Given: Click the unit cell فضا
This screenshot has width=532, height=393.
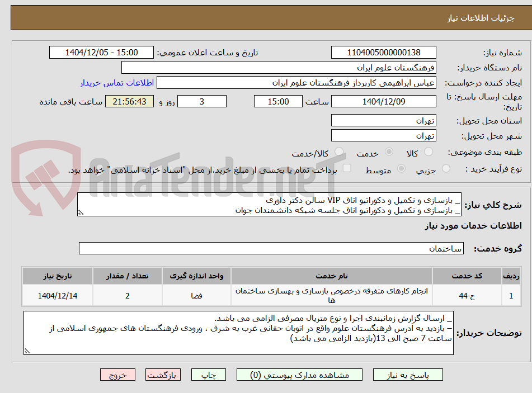Looking at the screenshot, I should click(x=196, y=296).
